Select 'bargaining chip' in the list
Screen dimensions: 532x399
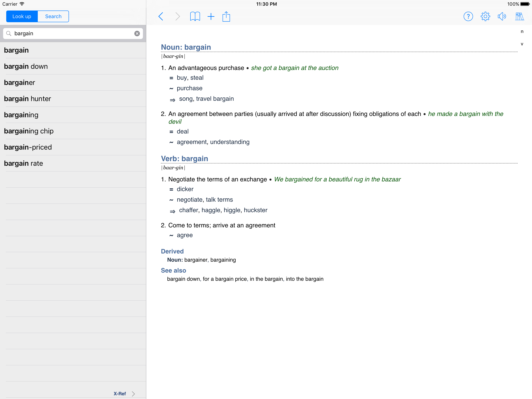point(29,131)
